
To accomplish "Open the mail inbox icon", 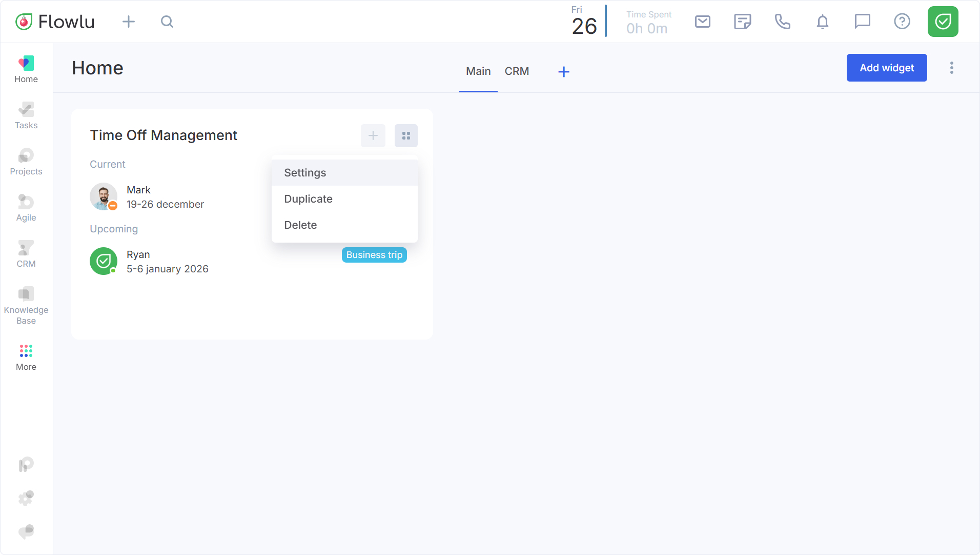I will tap(702, 22).
